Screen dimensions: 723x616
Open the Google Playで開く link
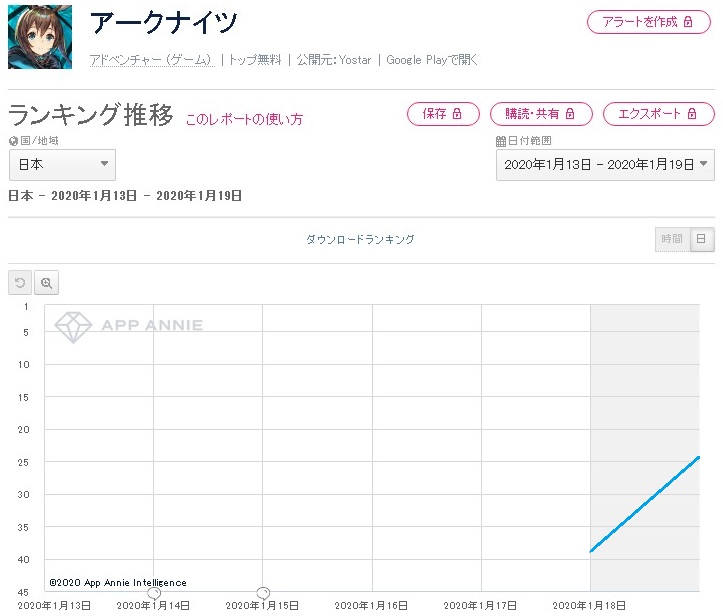click(x=432, y=60)
